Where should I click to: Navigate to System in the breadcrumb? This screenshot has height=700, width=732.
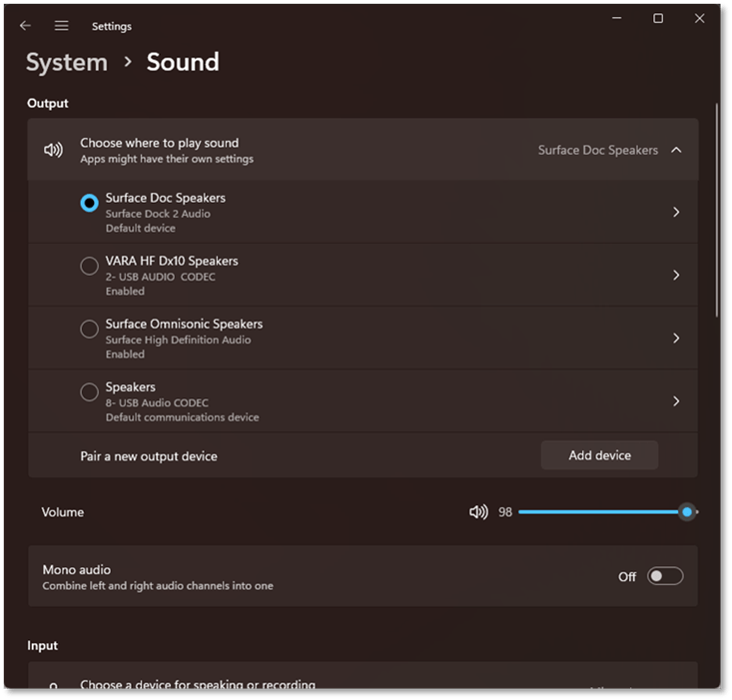(x=66, y=62)
